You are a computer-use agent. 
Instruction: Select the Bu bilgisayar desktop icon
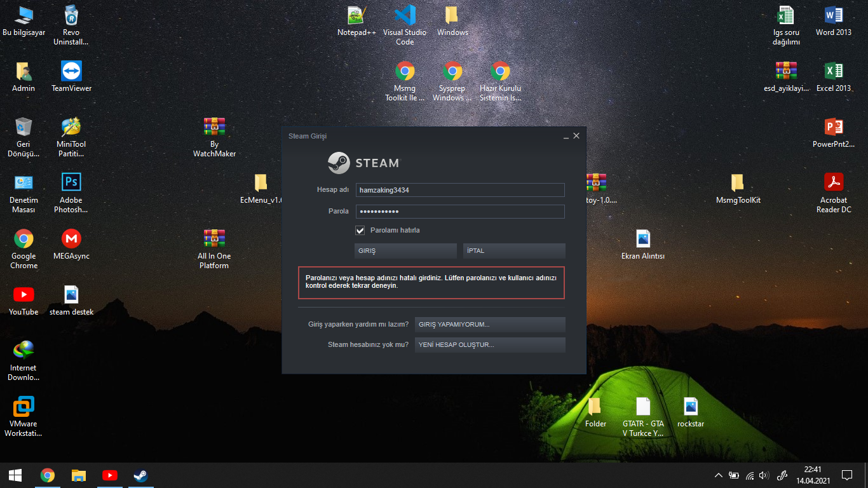tap(24, 21)
